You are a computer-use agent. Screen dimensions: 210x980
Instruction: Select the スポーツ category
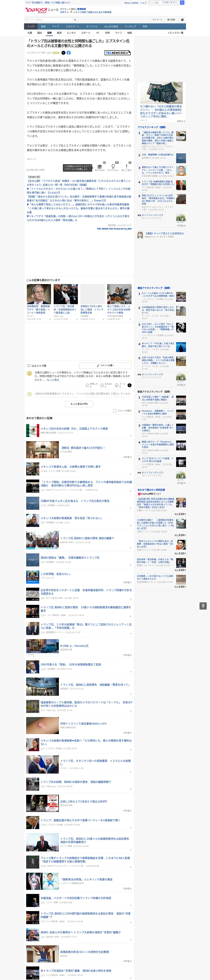coord(86,33)
